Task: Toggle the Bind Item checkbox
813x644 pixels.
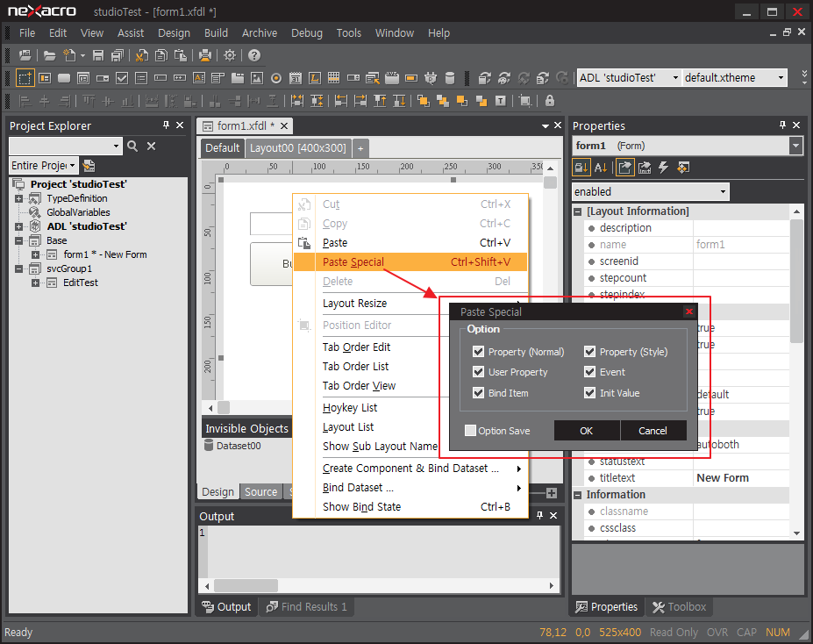Action: pyautogui.click(x=478, y=393)
